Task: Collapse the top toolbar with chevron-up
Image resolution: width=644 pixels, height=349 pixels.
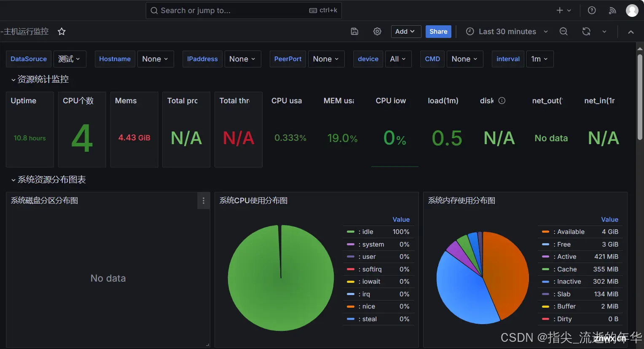Action: coord(631,32)
